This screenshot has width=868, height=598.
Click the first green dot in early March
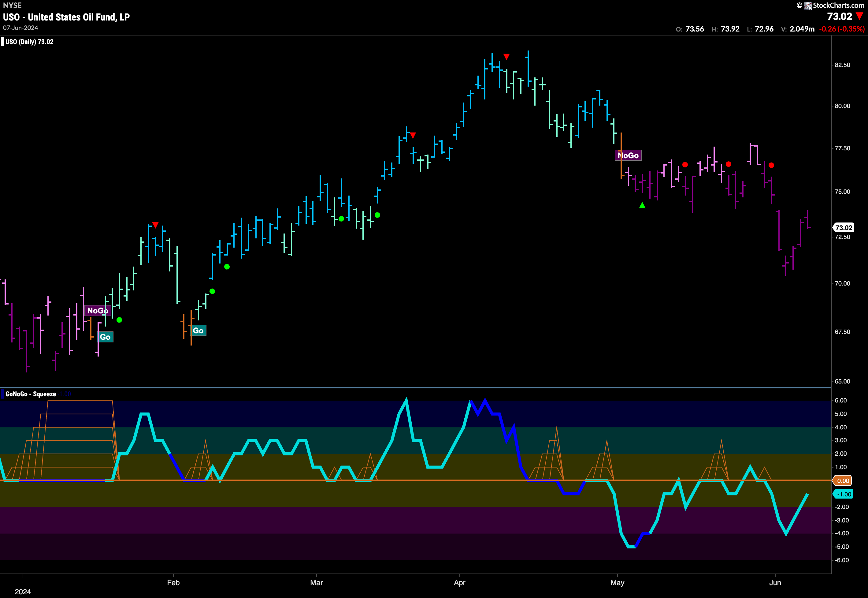(341, 219)
